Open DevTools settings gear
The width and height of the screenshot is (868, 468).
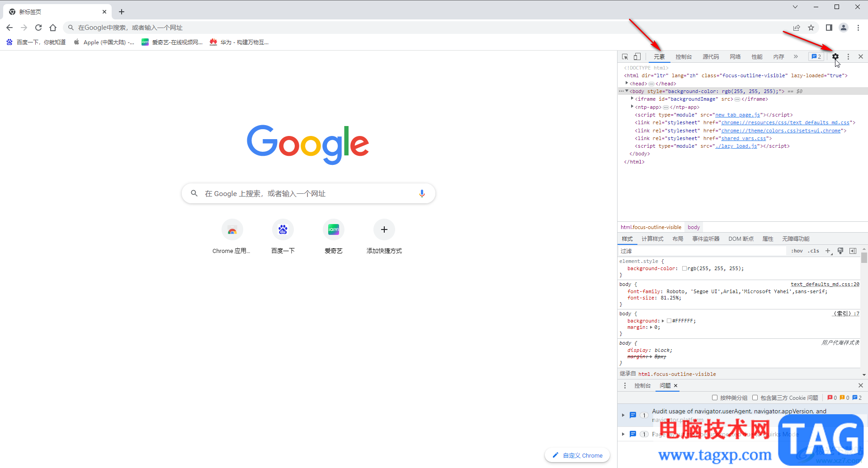[835, 57]
